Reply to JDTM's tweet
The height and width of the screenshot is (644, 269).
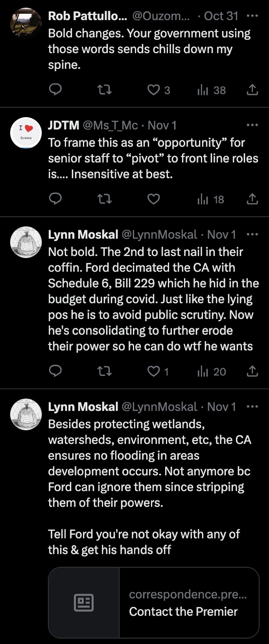(55, 199)
